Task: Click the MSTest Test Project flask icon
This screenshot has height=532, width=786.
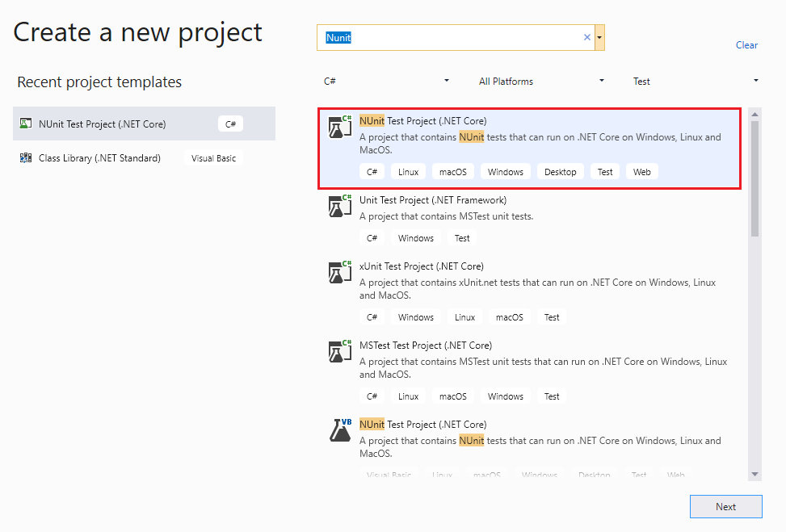Action: pyautogui.click(x=339, y=351)
